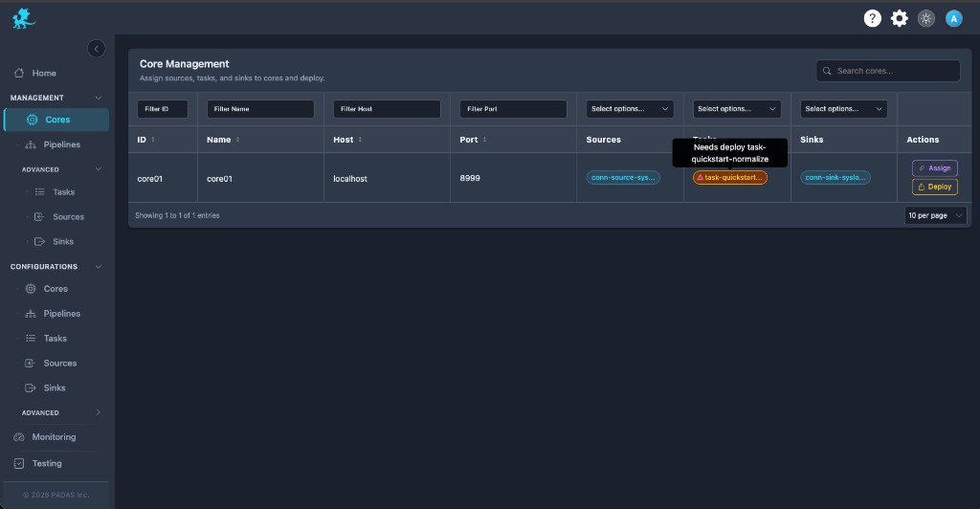This screenshot has width=980, height=509.
Task: Click warning icon on task-quickstart tag
Action: [x=700, y=178]
